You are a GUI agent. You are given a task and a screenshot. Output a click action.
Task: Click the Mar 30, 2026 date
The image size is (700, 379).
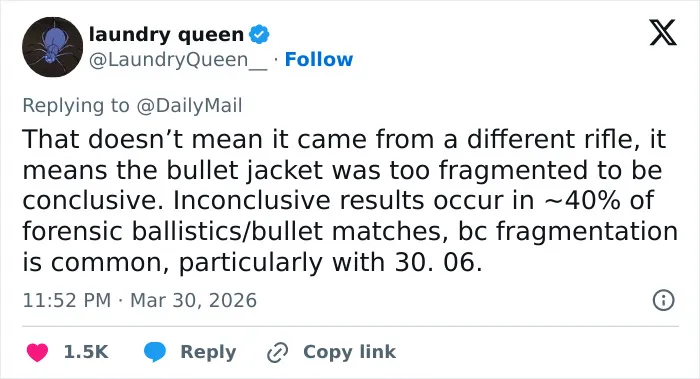click(x=193, y=300)
